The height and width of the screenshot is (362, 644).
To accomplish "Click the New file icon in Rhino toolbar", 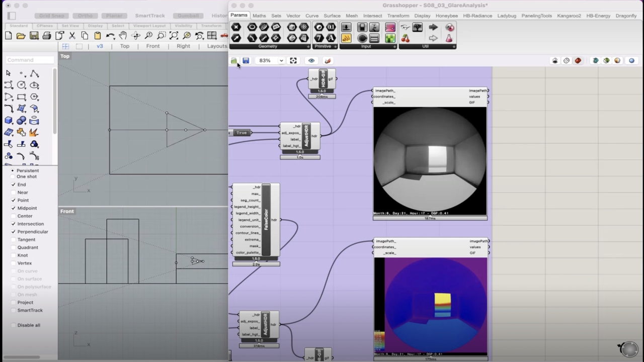I will 9,36.
